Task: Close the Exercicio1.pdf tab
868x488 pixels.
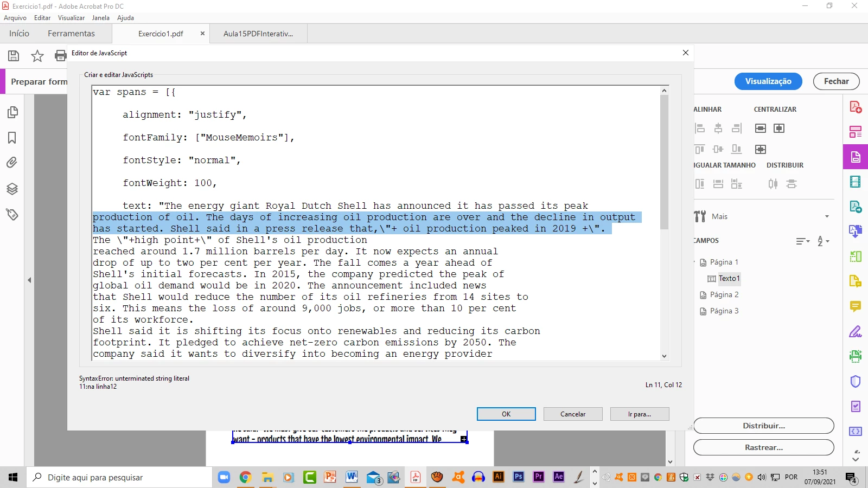Action: (x=202, y=34)
